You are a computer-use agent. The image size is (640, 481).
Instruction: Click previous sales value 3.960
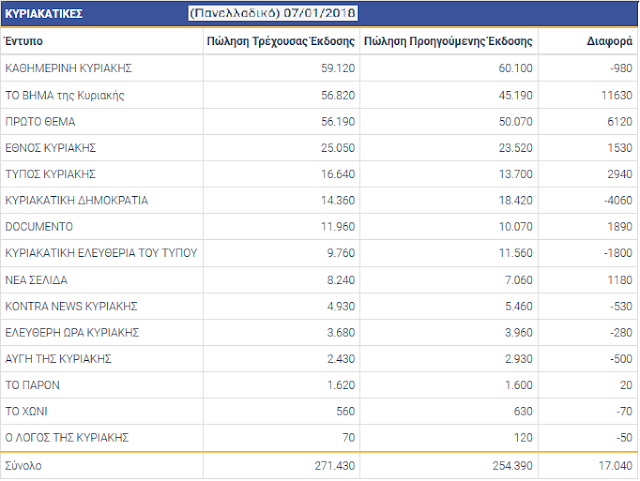519,333
